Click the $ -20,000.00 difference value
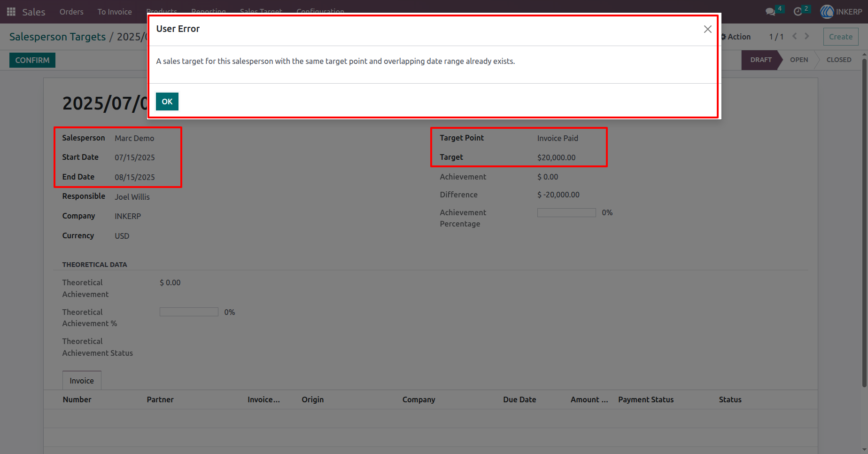Screen dimensions: 868x454 click(558, 195)
